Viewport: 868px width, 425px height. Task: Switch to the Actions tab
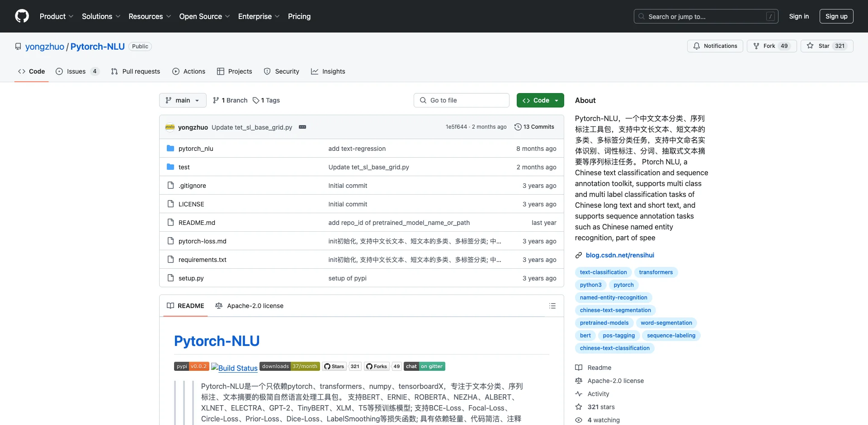(189, 71)
